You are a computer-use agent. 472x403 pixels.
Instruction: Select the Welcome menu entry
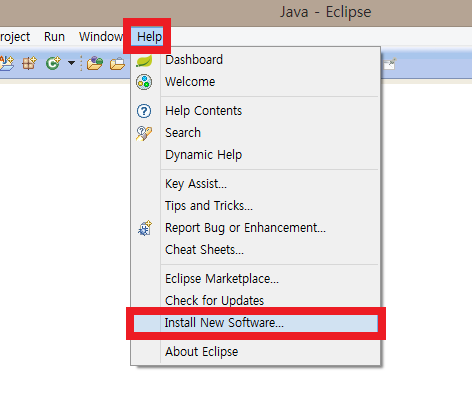[x=255, y=82]
